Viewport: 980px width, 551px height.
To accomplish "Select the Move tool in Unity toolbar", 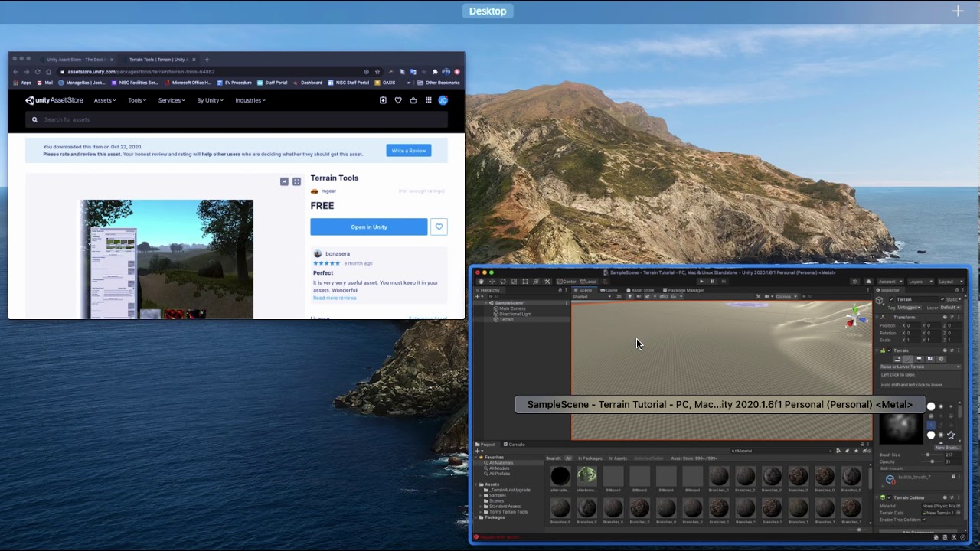I will (x=492, y=282).
